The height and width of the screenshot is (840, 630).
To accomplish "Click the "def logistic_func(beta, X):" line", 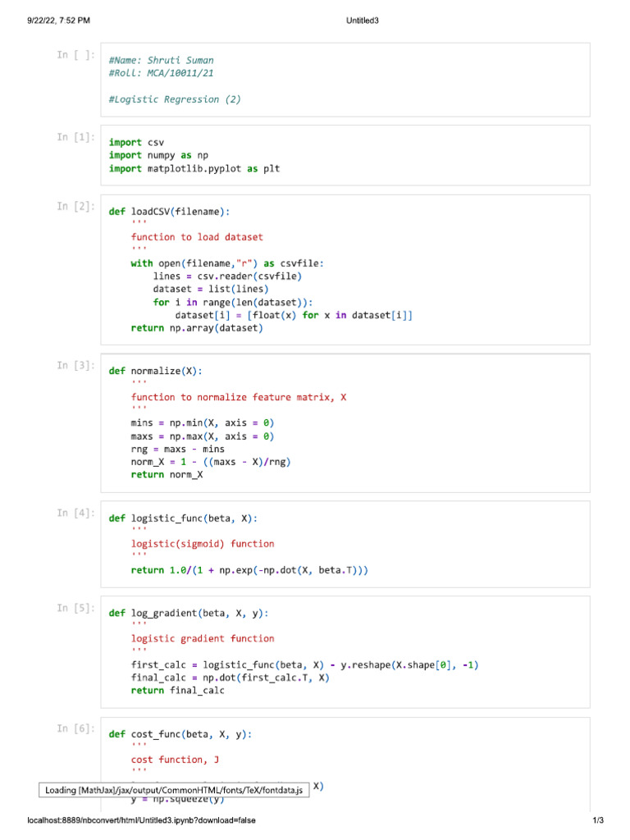I will tap(183, 518).
